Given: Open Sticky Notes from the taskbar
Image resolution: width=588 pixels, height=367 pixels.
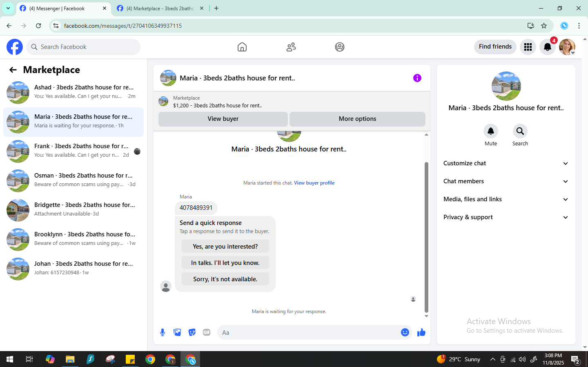Looking at the screenshot, I should (130, 359).
